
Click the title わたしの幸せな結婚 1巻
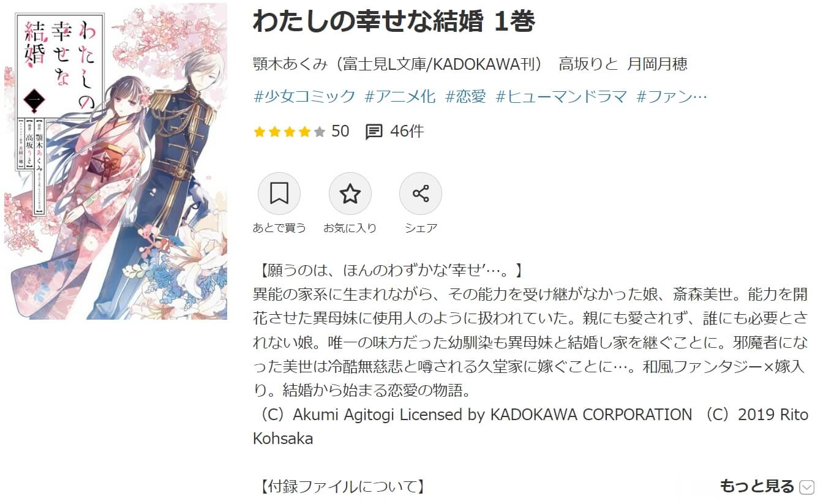pos(394,21)
